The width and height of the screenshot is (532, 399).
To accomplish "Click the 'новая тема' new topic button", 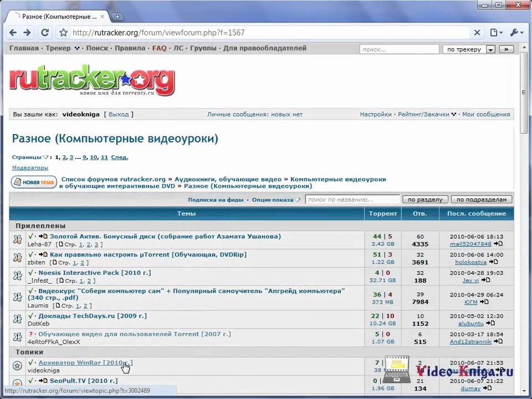I will pyautogui.click(x=34, y=182).
